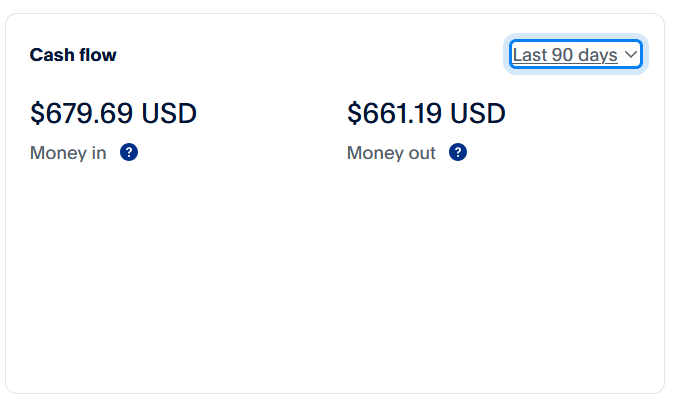Select the Last 90 days underlined text
The width and height of the screenshot is (679, 400).
(565, 55)
